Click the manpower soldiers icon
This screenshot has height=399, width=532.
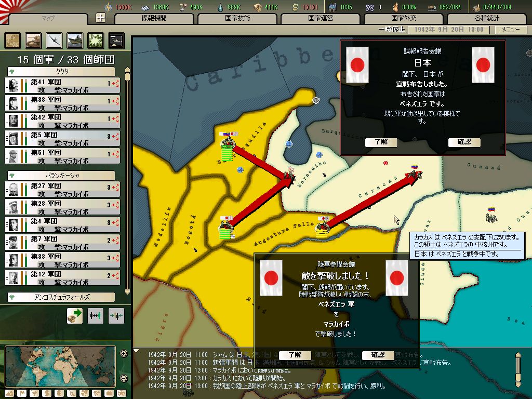333,7
